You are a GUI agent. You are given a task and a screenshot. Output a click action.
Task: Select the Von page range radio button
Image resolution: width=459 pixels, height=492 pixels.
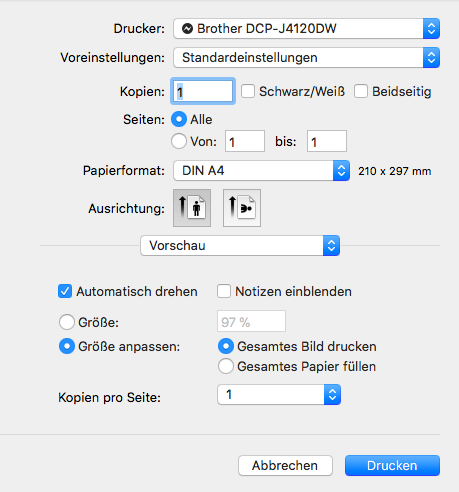(x=179, y=141)
